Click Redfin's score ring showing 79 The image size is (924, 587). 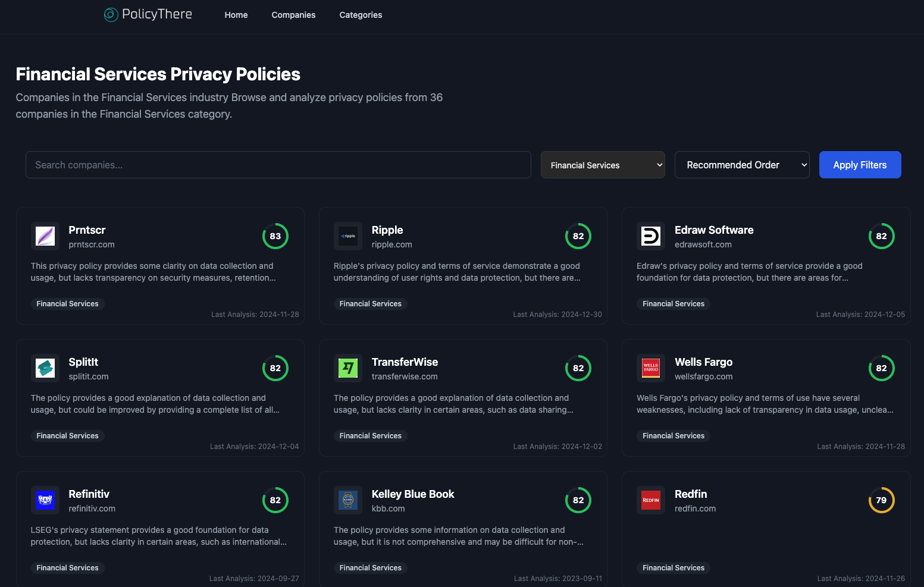point(882,500)
